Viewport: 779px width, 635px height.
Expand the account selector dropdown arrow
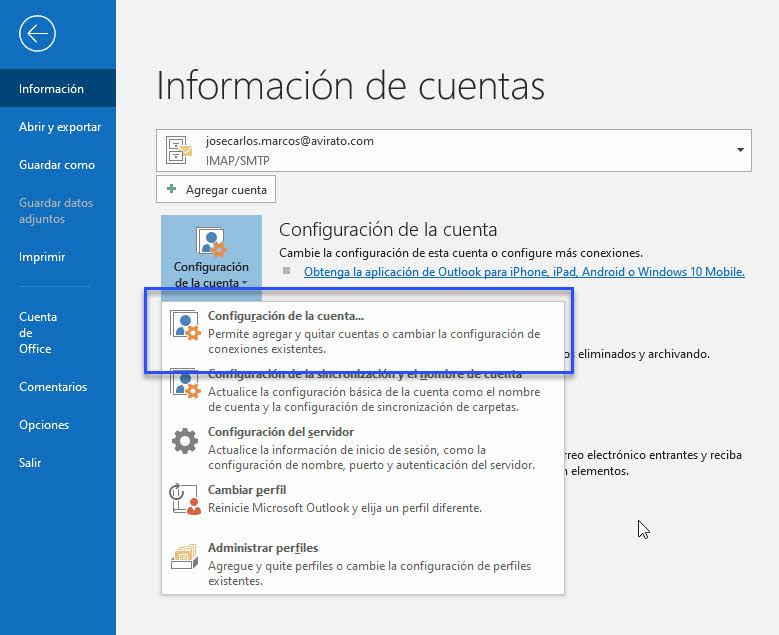click(740, 150)
